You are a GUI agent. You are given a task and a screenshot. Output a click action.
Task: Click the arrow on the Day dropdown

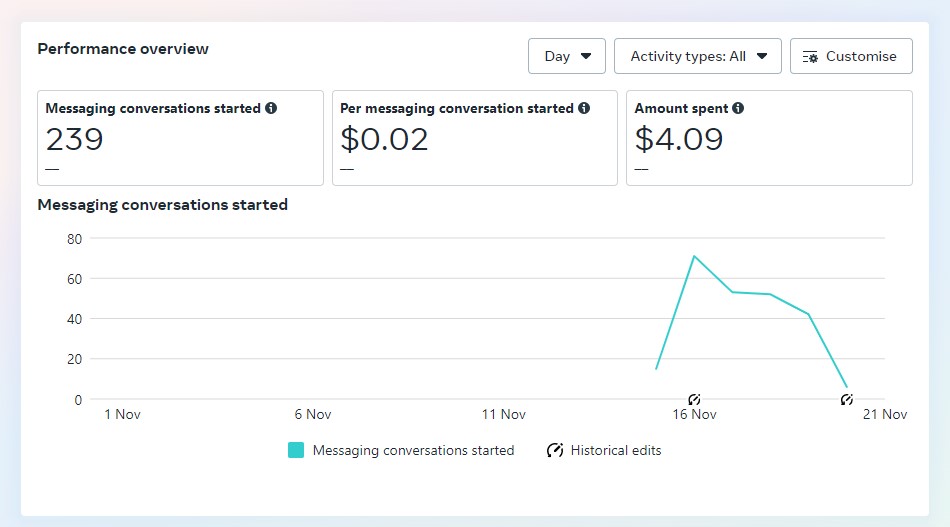pyautogui.click(x=586, y=56)
